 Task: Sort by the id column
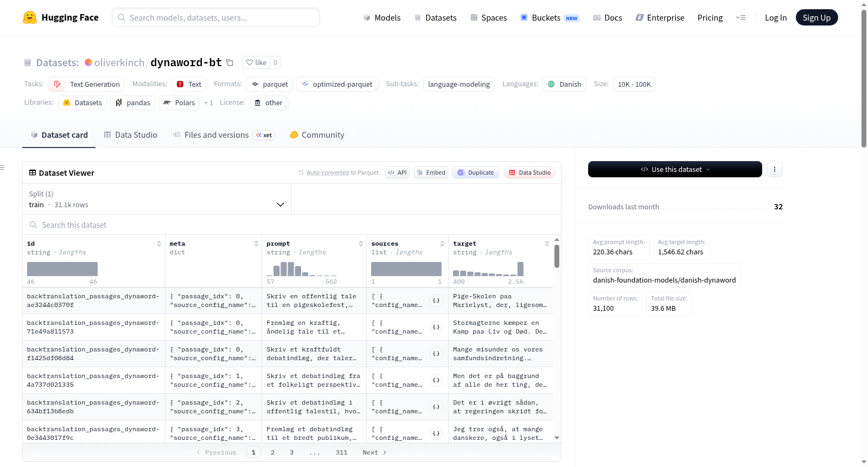[x=159, y=244]
